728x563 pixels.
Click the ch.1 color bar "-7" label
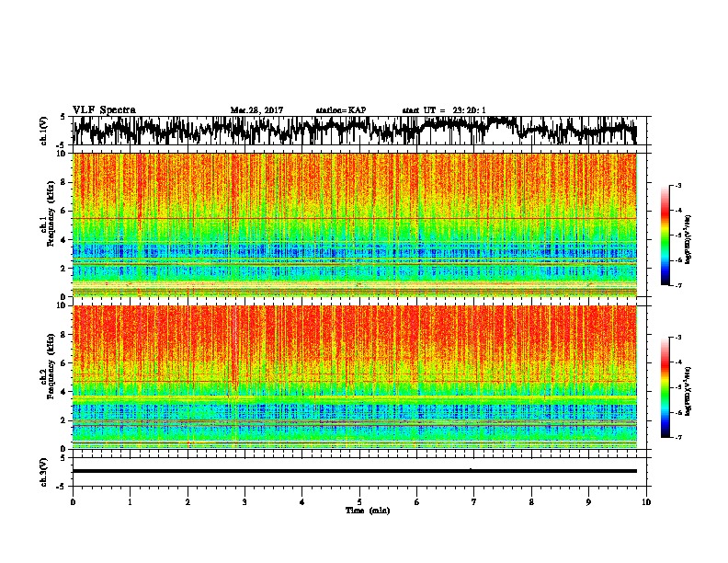pyautogui.click(x=678, y=285)
